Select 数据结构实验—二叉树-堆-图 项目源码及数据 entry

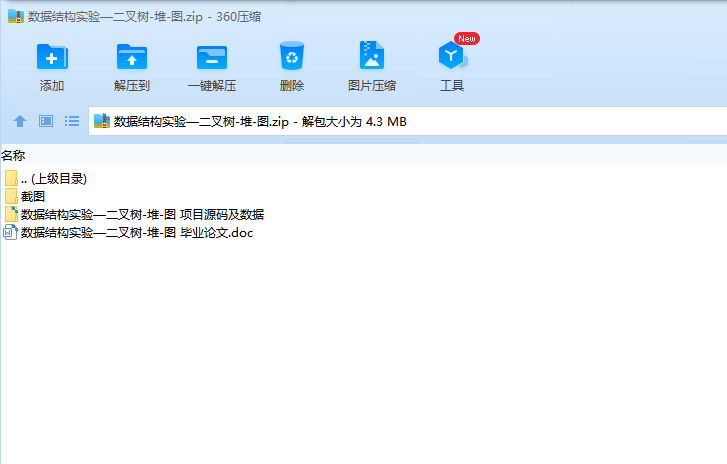pyautogui.click(x=142, y=215)
